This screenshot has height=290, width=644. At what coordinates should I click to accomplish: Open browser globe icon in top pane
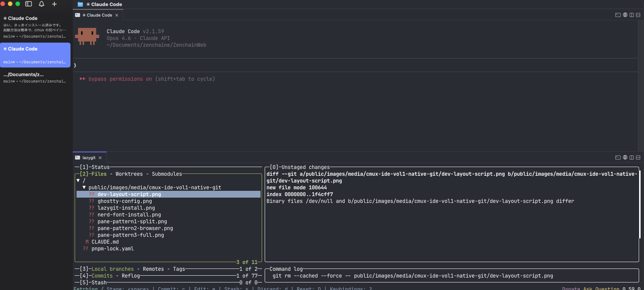(x=625, y=15)
